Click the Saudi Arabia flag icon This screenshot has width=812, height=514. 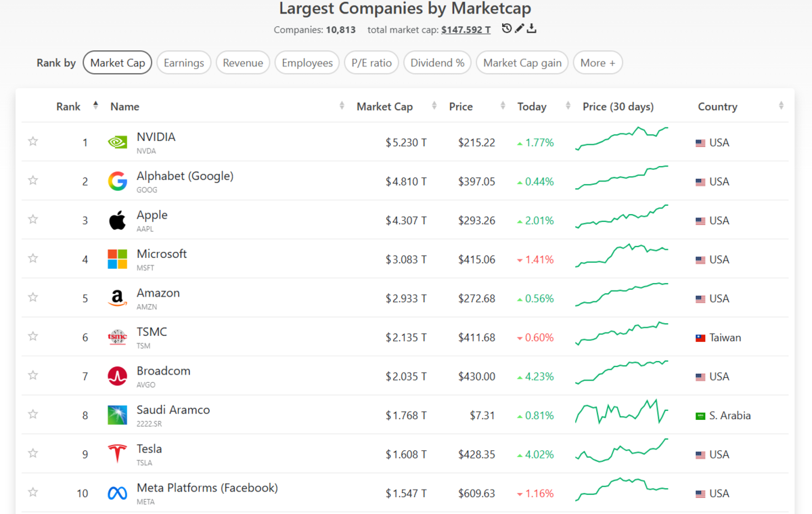(700, 416)
